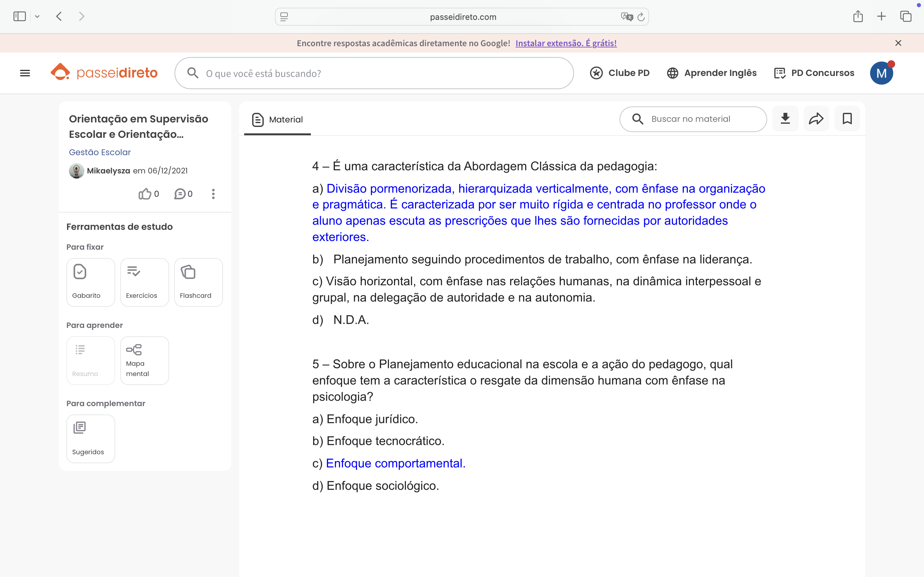Select the Material tab
The height and width of the screenshot is (577, 924).
(278, 120)
